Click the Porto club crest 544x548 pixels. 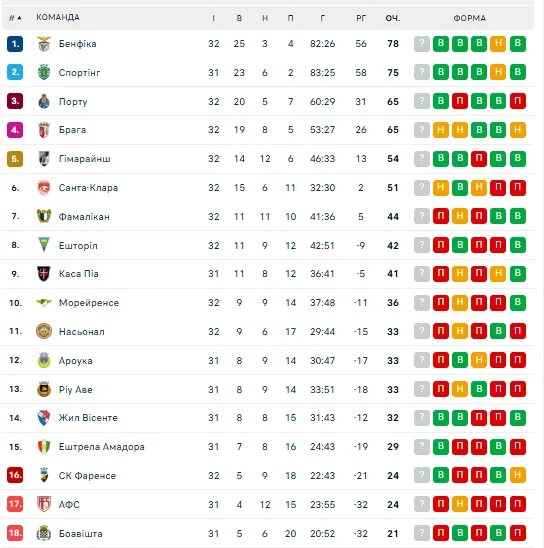(x=44, y=101)
